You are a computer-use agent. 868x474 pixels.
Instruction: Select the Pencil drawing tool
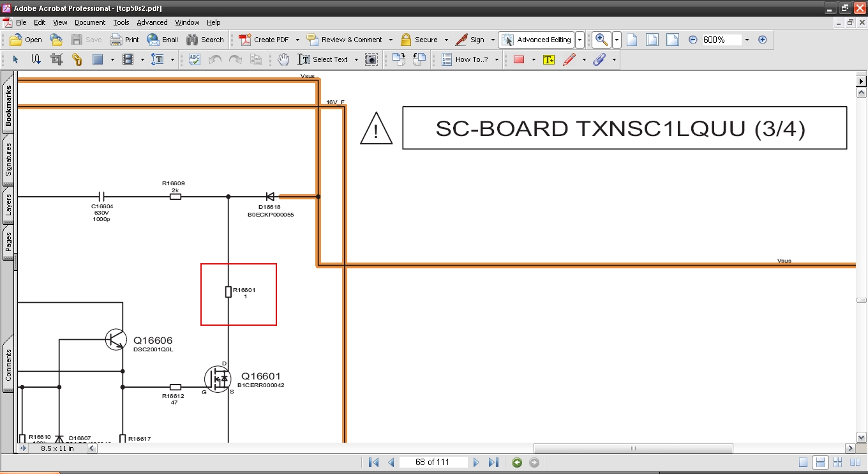(569, 59)
